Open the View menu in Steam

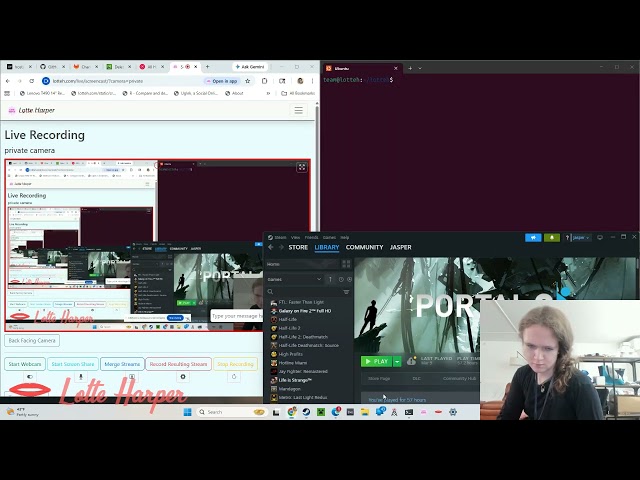tap(296, 237)
